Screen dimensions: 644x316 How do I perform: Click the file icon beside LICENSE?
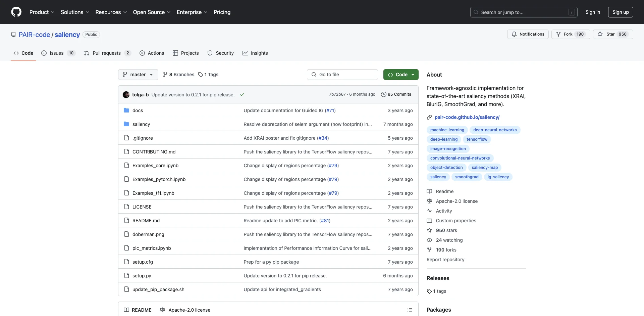(x=126, y=207)
